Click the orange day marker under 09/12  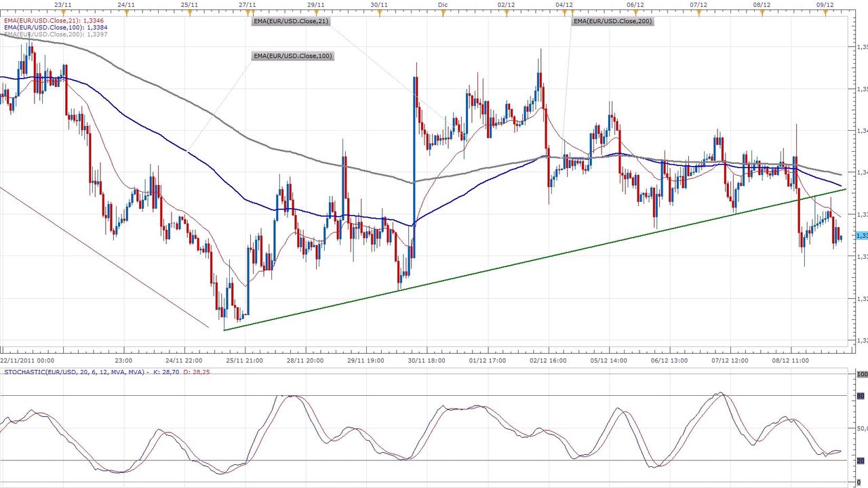click(825, 12)
